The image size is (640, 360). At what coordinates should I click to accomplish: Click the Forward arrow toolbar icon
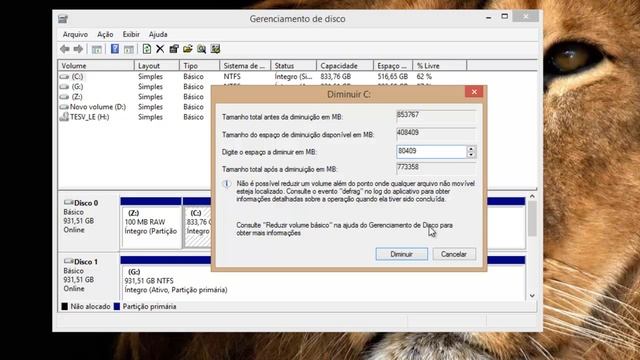[78, 49]
